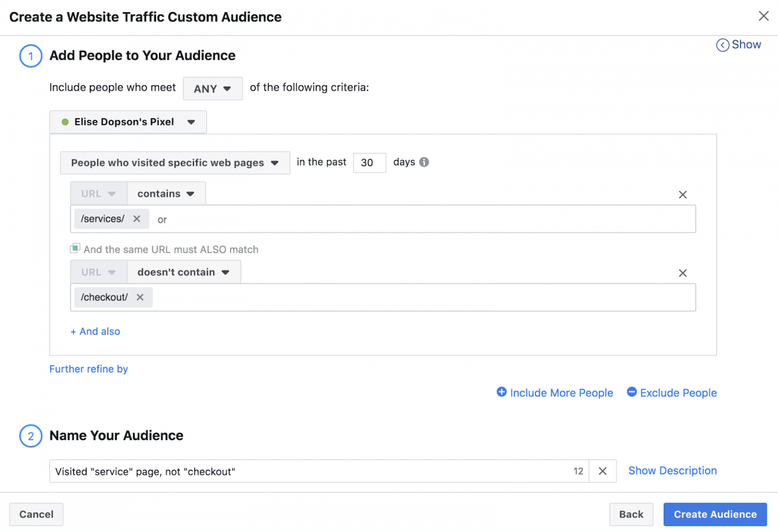This screenshot has height=532, width=778.
Task: Close the Custom Audience dialog
Action: click(x=763, y=16)
